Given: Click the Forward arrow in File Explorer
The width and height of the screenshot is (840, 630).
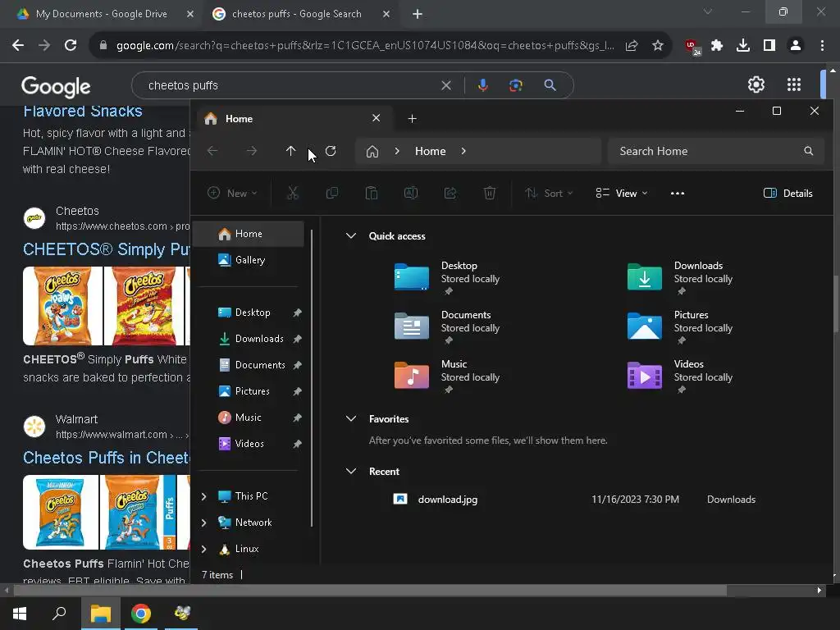Looking at the screenshot, I should [252, 151].
